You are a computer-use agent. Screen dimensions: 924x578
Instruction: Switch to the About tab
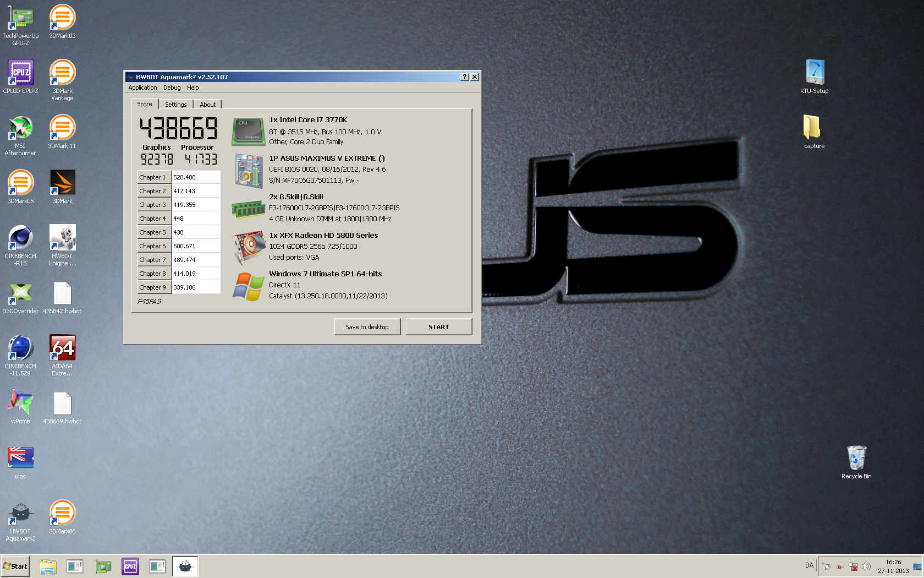tap(208, 105)
